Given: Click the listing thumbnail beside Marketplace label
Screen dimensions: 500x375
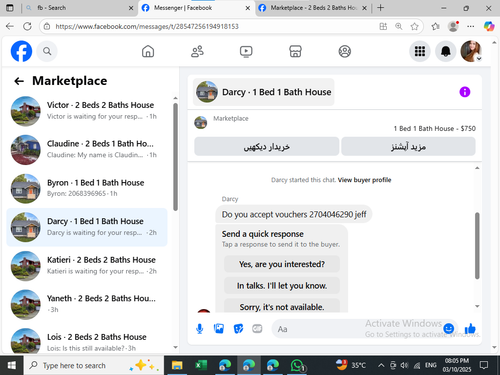Looking at the screenshot, I should coord(201,122).
